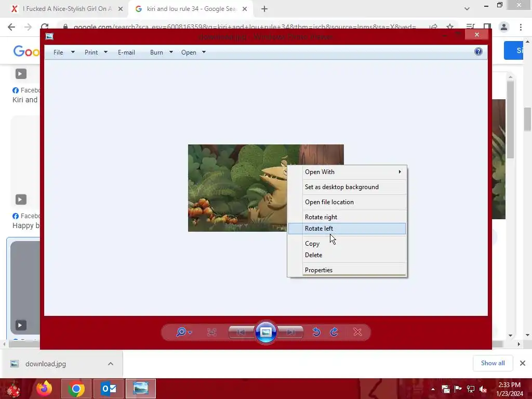The width and height of the screenshot is (532, 399).
Task: Click Google logo on page
Action: click(x=26, y=51)
